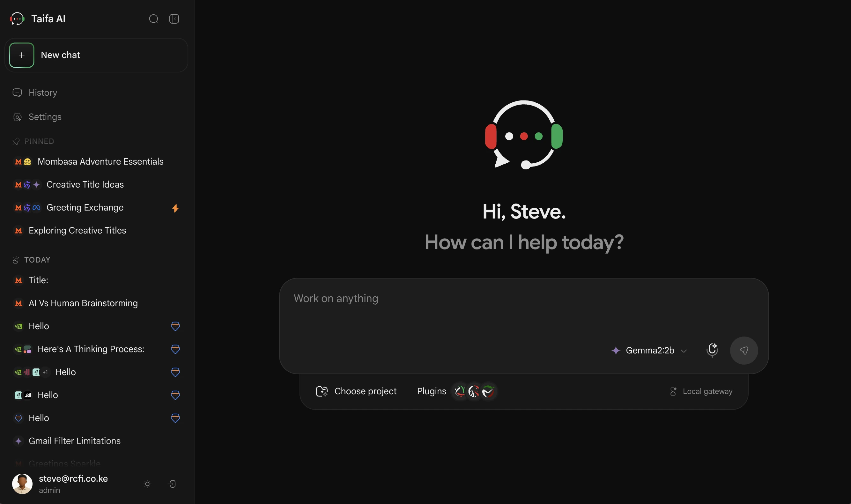This screenshot has width=851, height=504.
Task: Click the second (lion) plugin icon next to Plugins
Action: pos(474,391)
